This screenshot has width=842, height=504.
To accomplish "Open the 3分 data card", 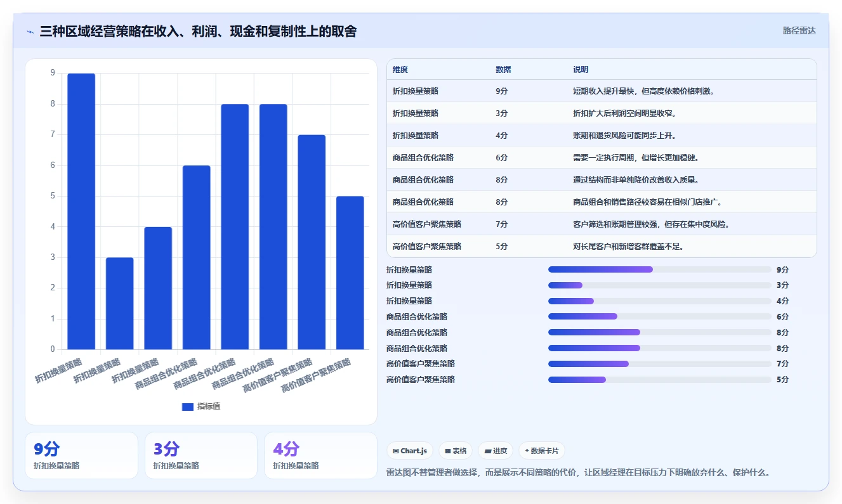I will click(201, 455).
